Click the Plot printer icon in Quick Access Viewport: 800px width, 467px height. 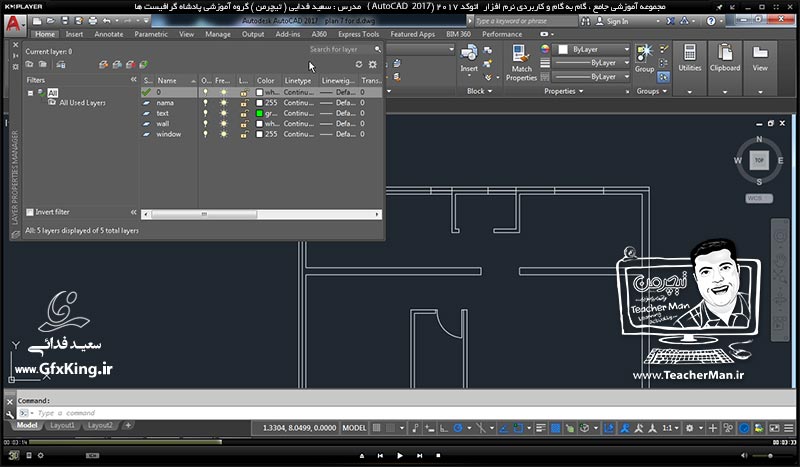pyautogui.click(x=93, y=21)
